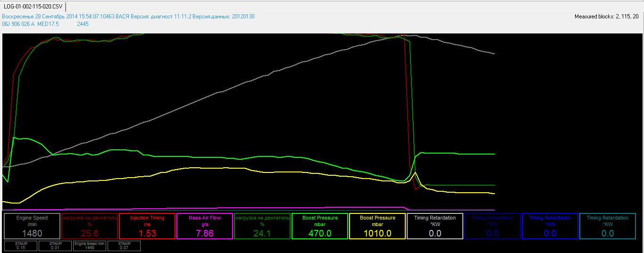Click the dark navy Timing Retardation box

(493, 226)
